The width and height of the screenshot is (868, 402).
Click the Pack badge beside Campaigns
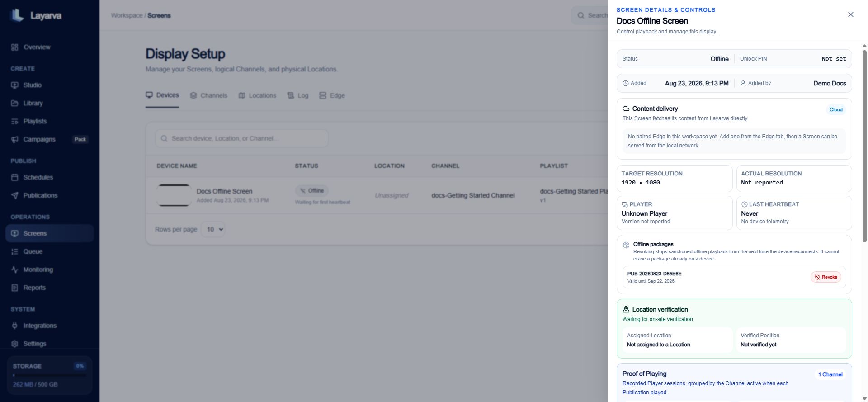click(x=80, y=139)
